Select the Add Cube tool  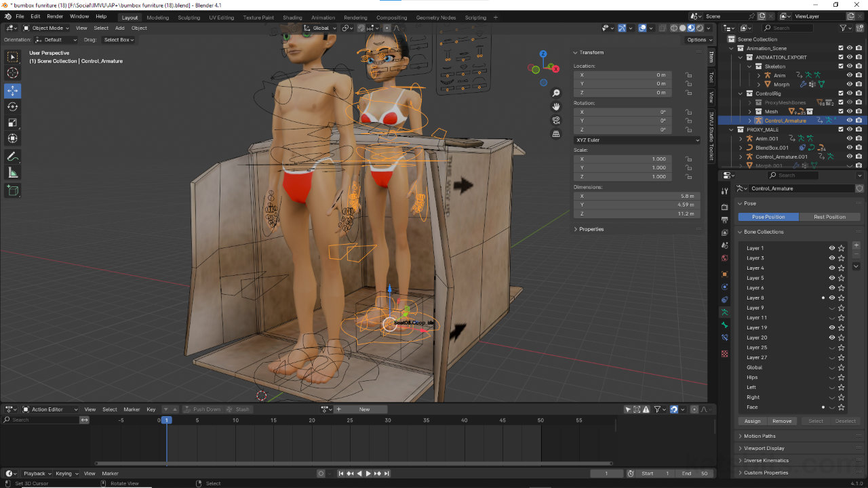coord(13,190)
